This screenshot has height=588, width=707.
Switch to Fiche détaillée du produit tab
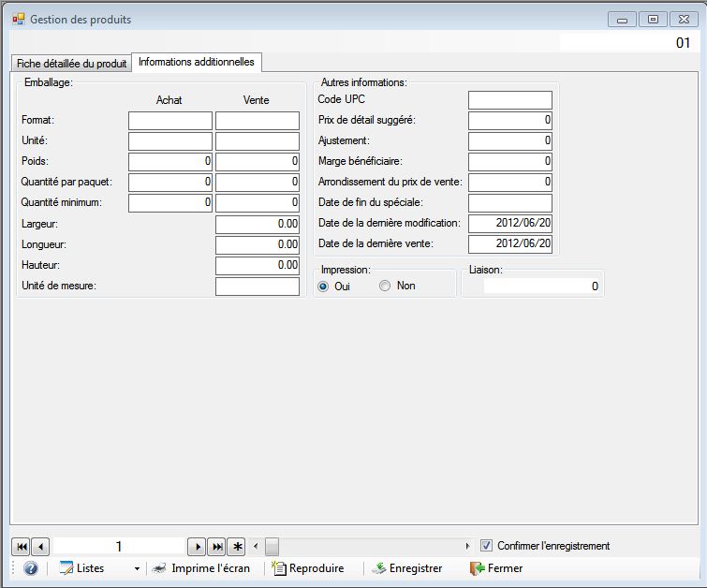71,64
